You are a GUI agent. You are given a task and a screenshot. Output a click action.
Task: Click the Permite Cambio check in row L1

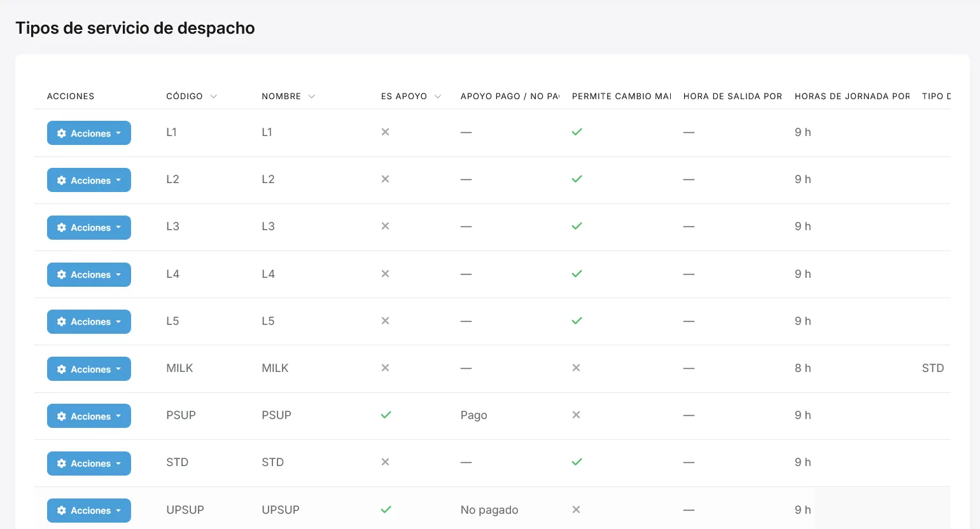tap(577, 132)
